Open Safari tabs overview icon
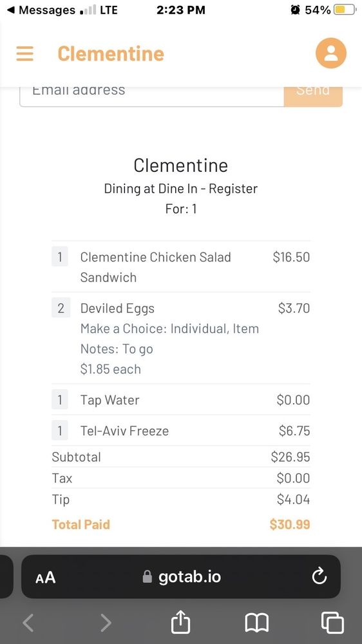362x644 pixels. point(332,623)
